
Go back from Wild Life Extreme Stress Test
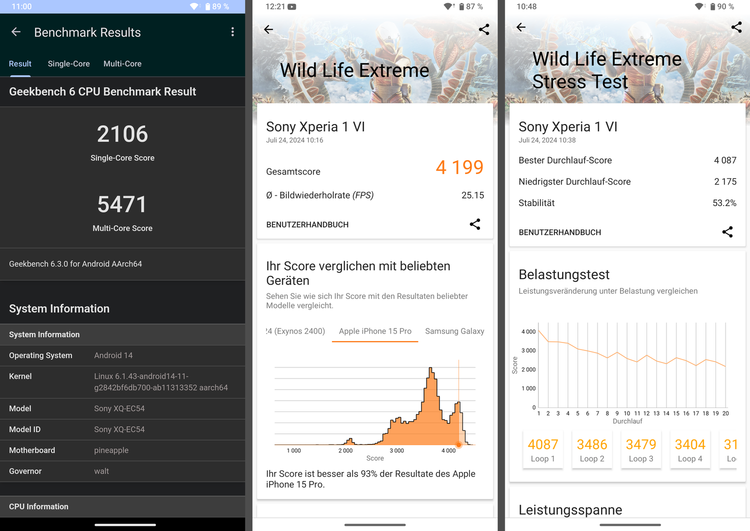point(520,30)
